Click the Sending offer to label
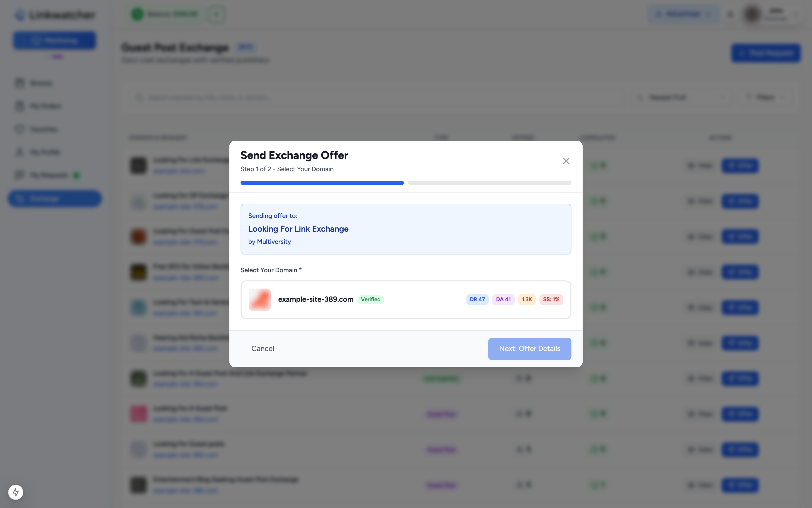 (x=273, y=216)
